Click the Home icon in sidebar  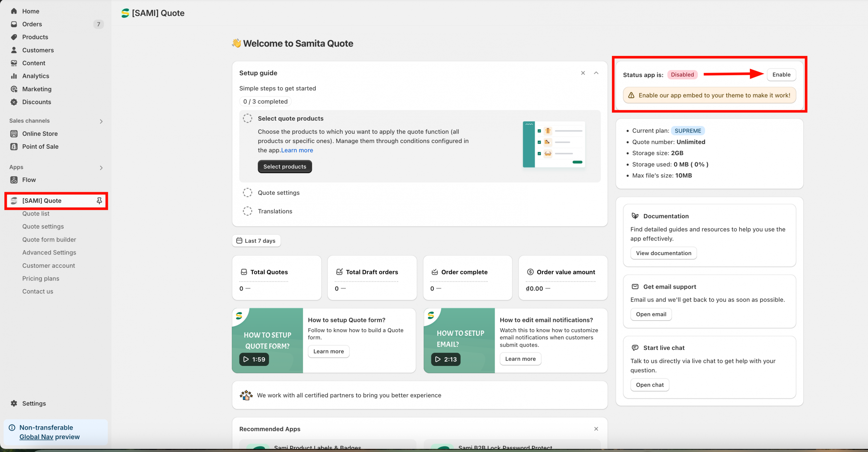[14, 11]
